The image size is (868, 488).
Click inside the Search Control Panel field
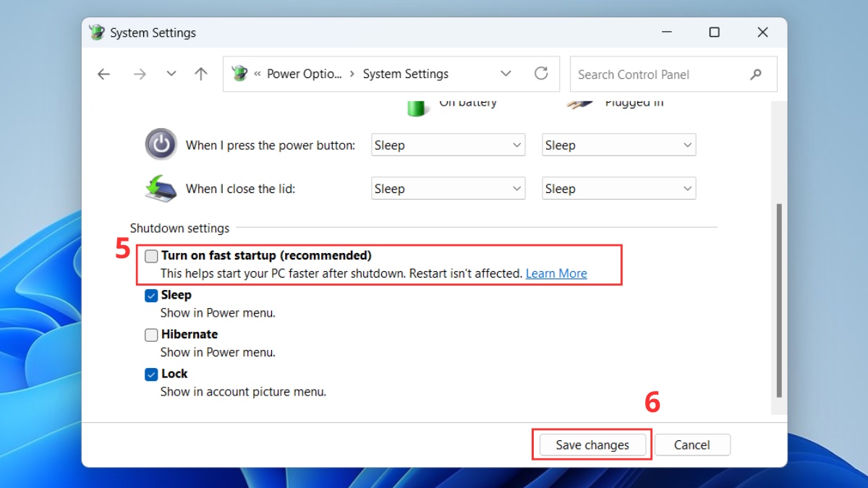(651, 74)
